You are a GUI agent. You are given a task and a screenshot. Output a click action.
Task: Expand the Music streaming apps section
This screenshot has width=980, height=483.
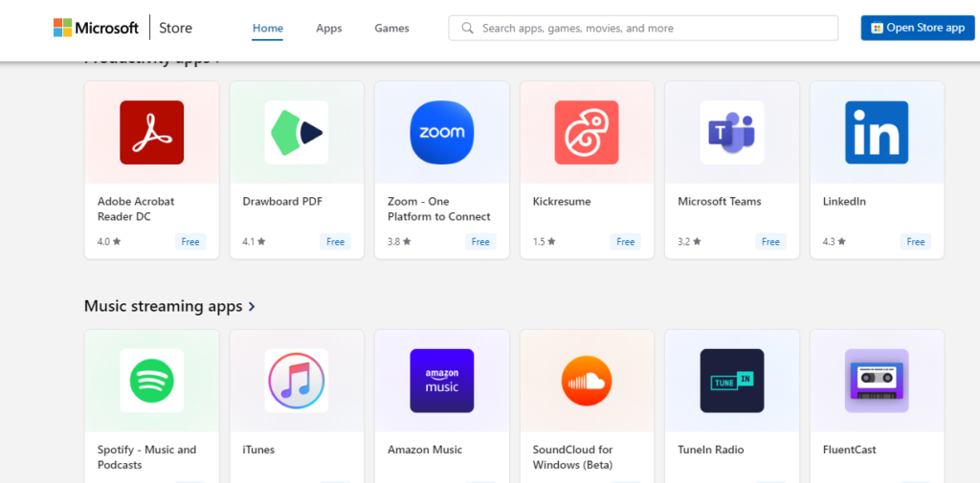click(252, 307)
